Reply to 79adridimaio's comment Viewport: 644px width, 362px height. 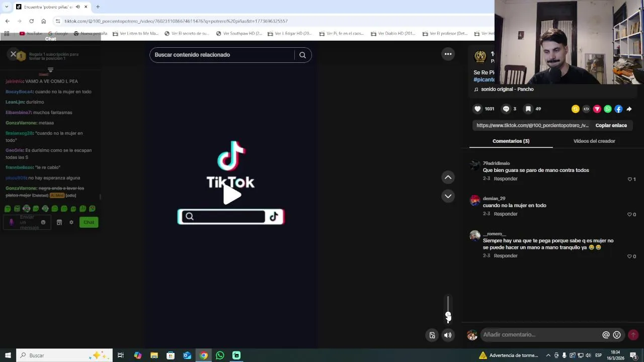[x=506, y=179]
